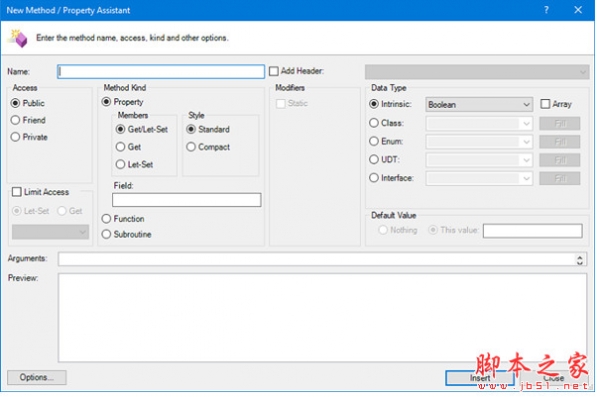
Task: Choose Let-Set members option
Action: 121,164
